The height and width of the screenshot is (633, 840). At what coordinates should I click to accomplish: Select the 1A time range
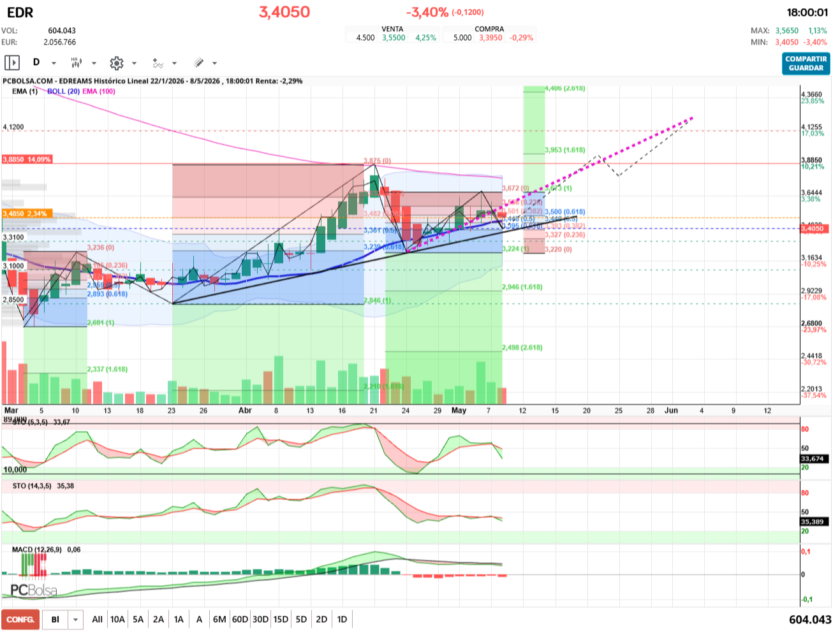179,620
